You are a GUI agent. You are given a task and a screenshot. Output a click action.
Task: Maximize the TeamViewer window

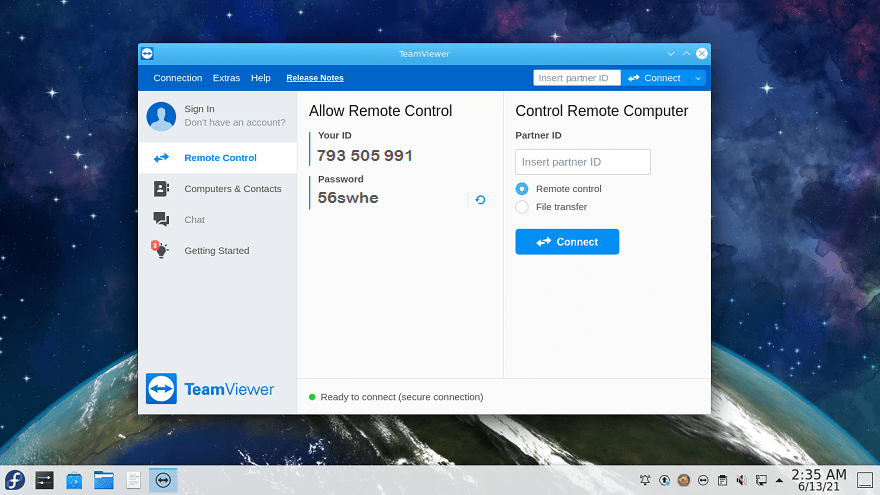(686, 53)
